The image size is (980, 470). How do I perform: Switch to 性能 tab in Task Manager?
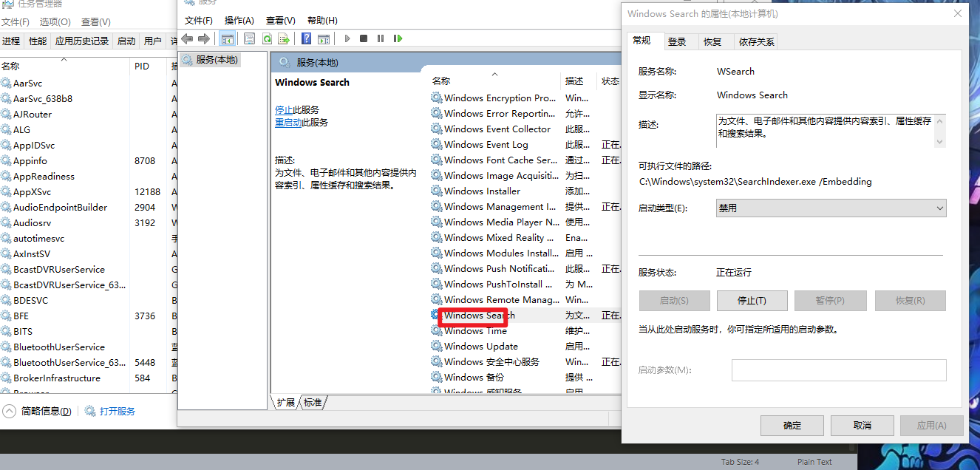click(x=38, y=41)
